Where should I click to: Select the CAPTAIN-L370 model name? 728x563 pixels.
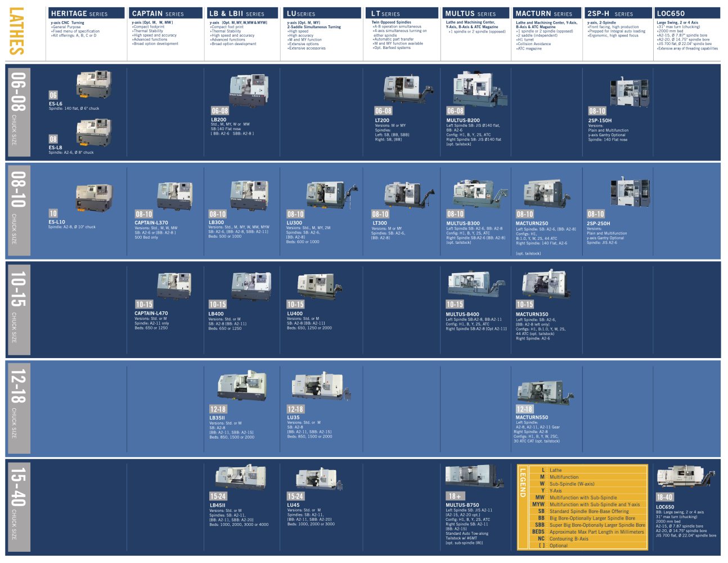(x=151, y=223)
